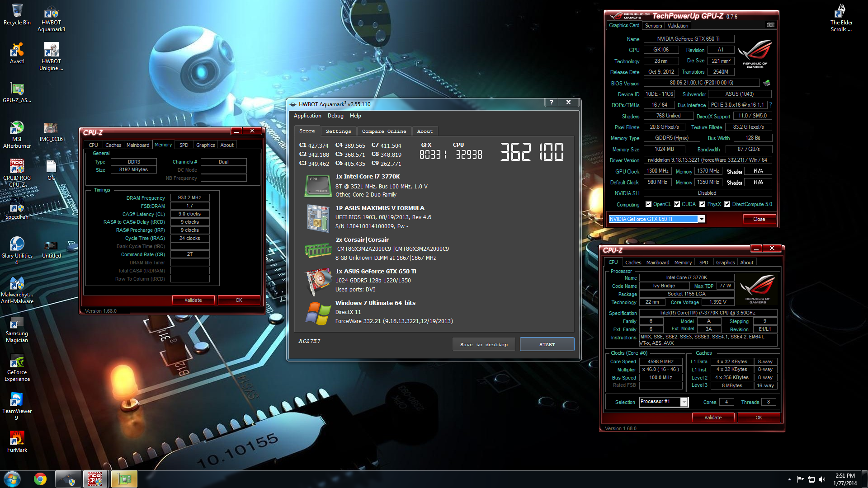Click the BIOS version save chip icon

767,83
